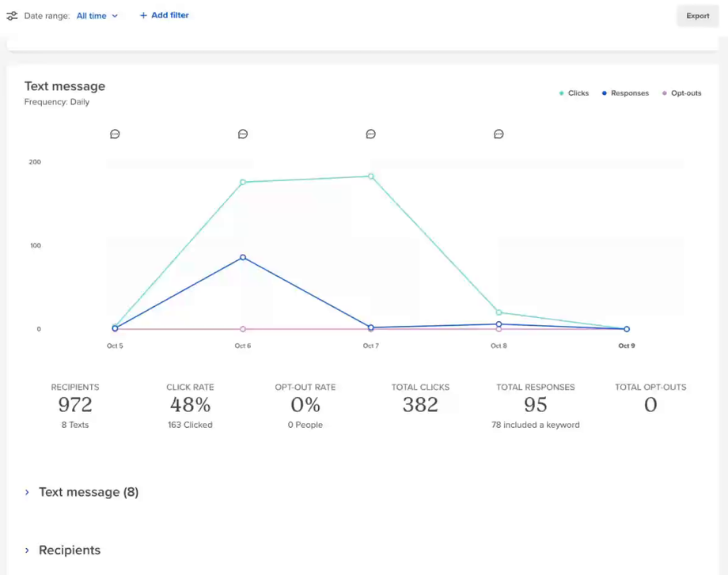Toggle the Responses legend series

click(625, 93)
